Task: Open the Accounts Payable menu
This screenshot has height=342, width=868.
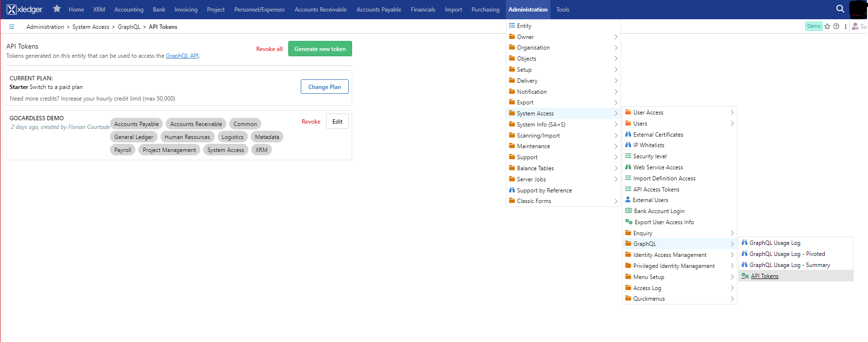Action: (379, 10)
